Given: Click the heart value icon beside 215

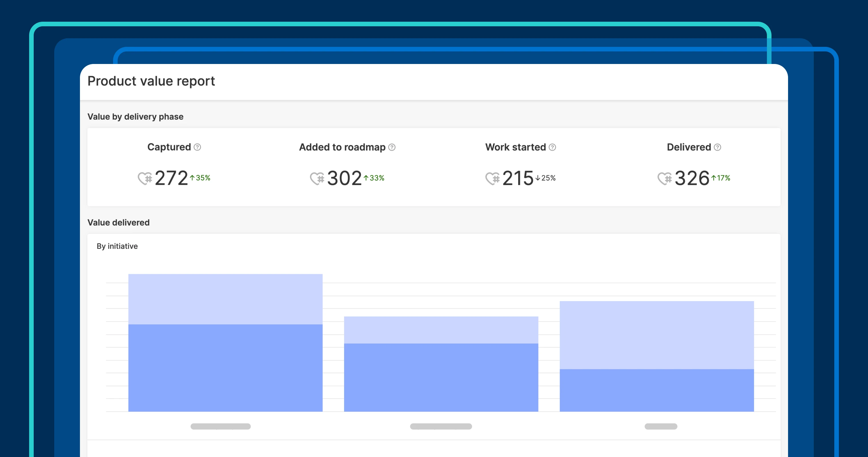Looking at the screenshot, I should click(492, 178).
